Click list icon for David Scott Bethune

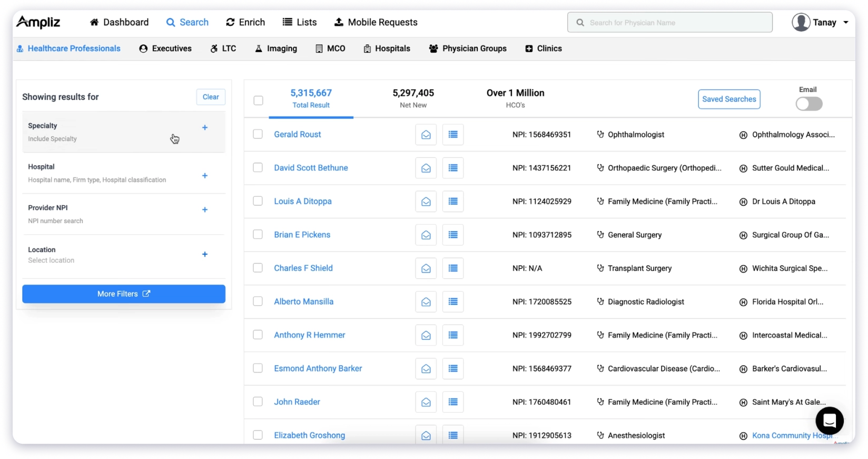point(453,168)
